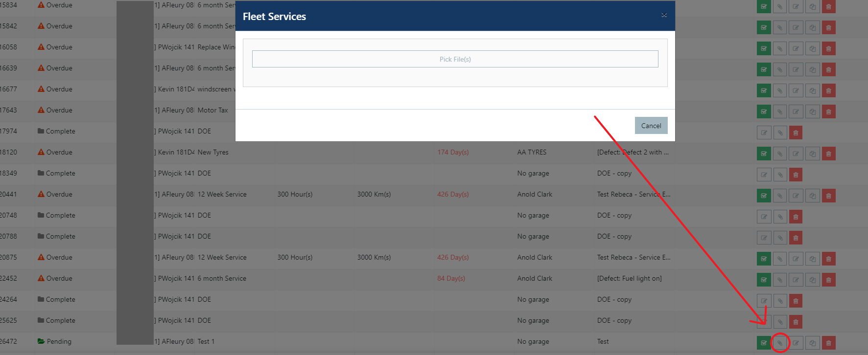Click '6 month Service' in row 22452
The height and width of the screenshot is (355, 868).
point(222,278)
